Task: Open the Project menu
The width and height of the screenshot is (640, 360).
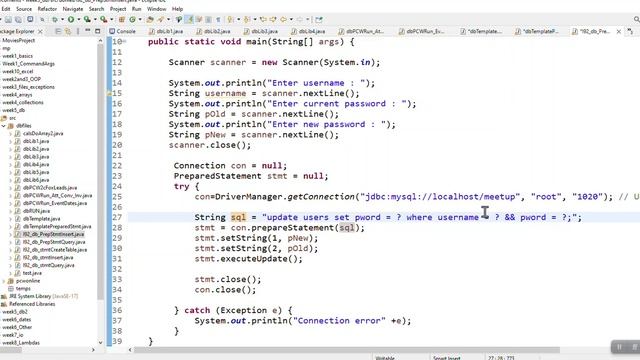Action: click(118, 9)
